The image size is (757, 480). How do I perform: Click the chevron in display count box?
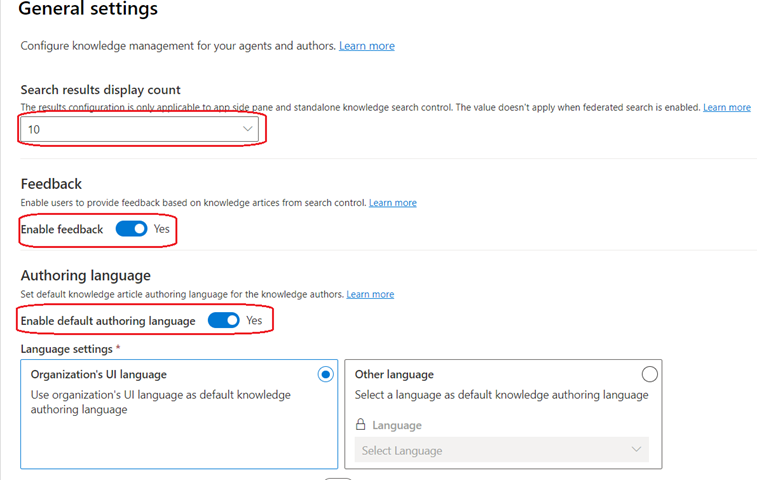247,129
